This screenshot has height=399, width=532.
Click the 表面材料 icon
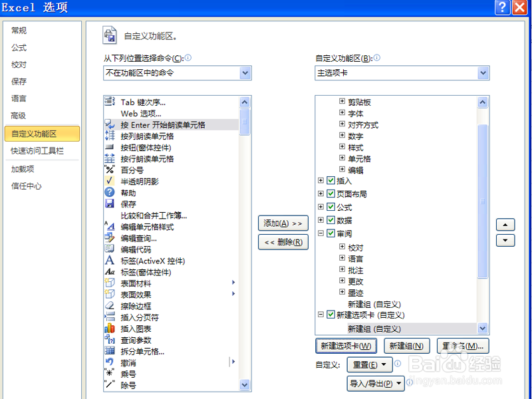pyautogui.click(x=109, y=283)
